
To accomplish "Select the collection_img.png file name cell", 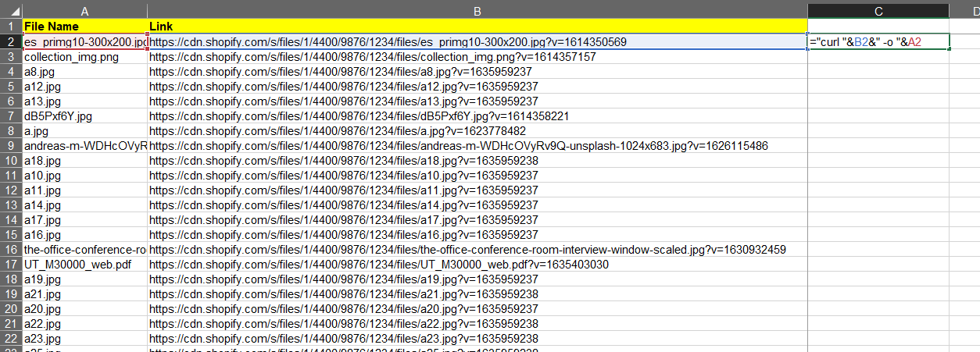I will pyautogui.click(x=84, y=57).
